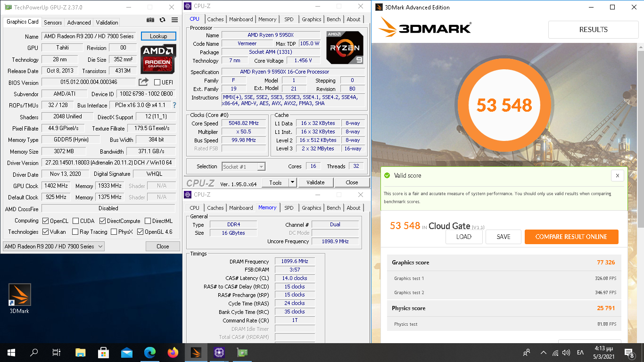Open the Tools dropdown arrow in CPU-Z
The height and width of the screenshot is (362, 644).
coord(292,182)
